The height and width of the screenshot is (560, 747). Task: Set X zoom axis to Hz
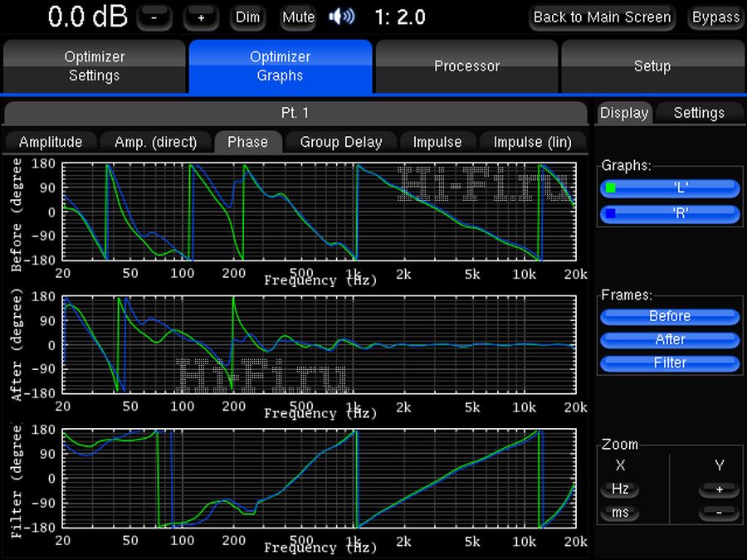[x=620, y=489]
